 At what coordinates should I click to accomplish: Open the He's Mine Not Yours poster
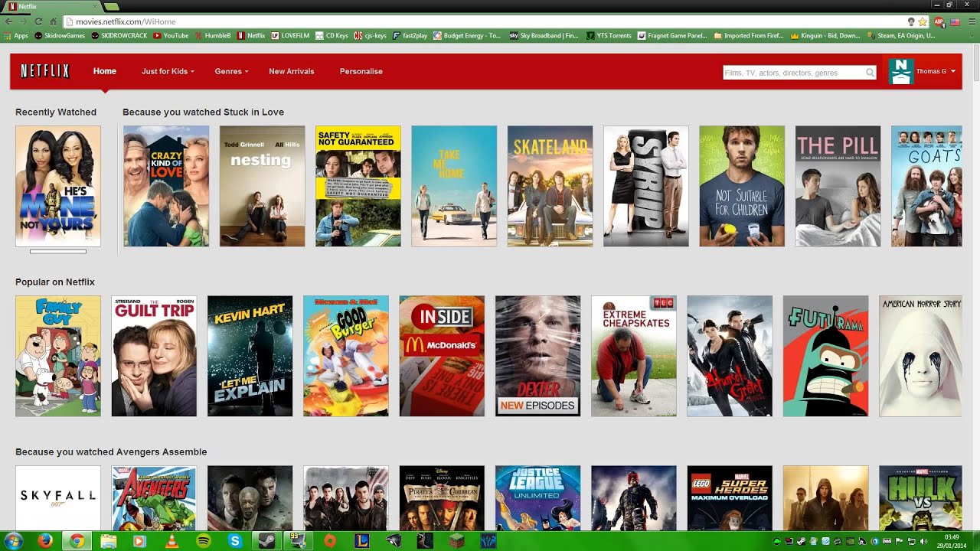[x=58, y=186]
